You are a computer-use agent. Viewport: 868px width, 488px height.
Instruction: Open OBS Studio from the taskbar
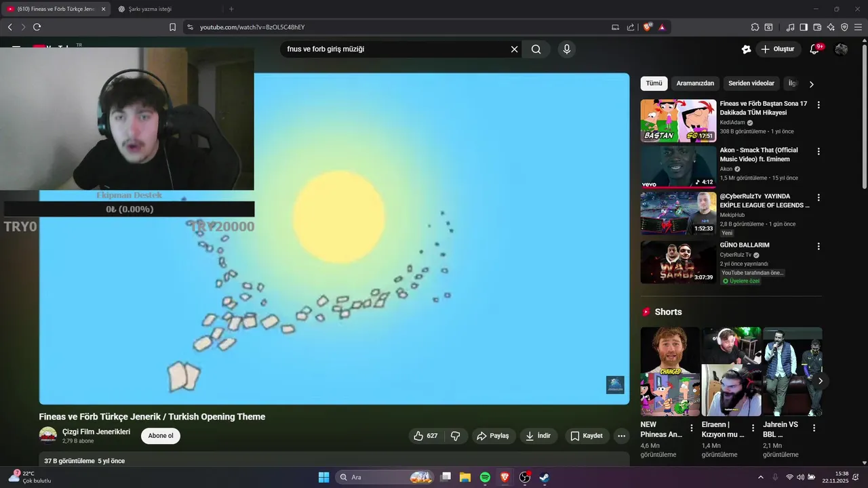pyautogui.click(x=524, y=477)
